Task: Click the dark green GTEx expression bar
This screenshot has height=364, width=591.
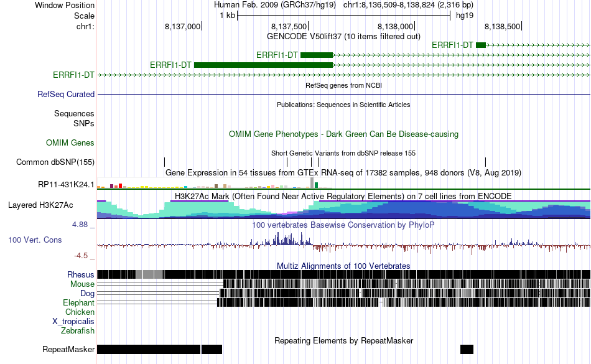Action: pos(317,185)
